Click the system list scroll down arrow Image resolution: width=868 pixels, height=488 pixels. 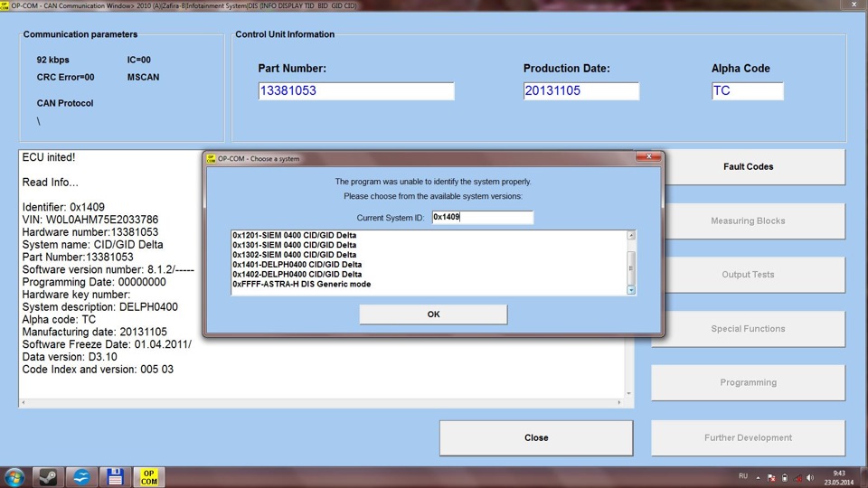click(630, 290)
